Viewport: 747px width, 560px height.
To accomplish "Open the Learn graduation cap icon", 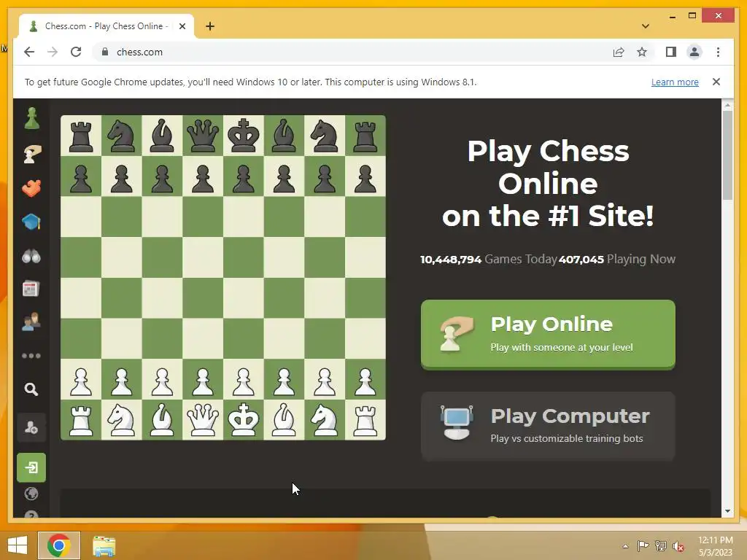I will tap(31, 222).
